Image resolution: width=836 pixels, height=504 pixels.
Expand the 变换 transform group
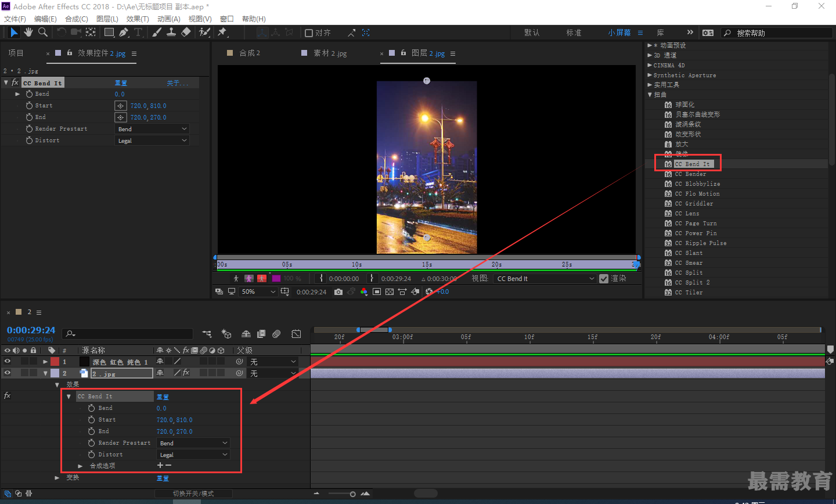pos(57,478)
